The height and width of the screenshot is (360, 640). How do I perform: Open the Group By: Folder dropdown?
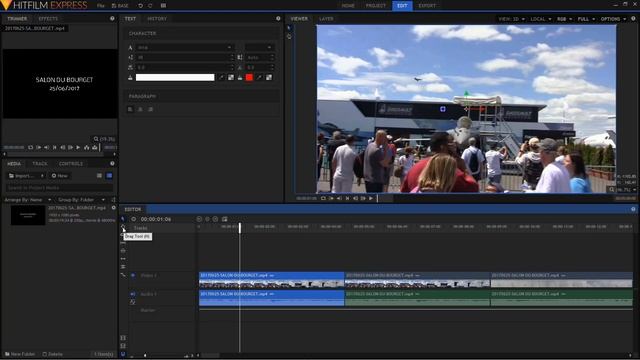(x=82, y=200)
